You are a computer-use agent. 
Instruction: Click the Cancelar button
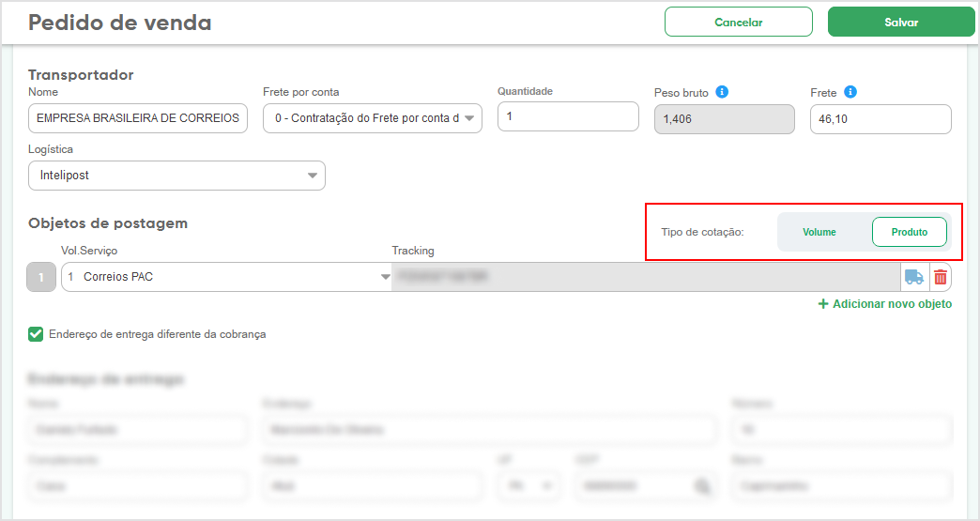tap(739, 22)
